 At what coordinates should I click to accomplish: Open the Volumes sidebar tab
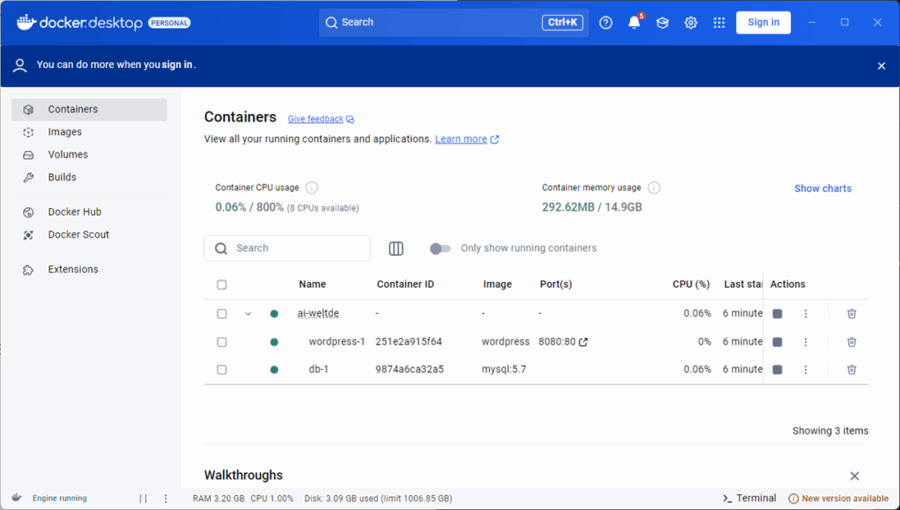90,154
